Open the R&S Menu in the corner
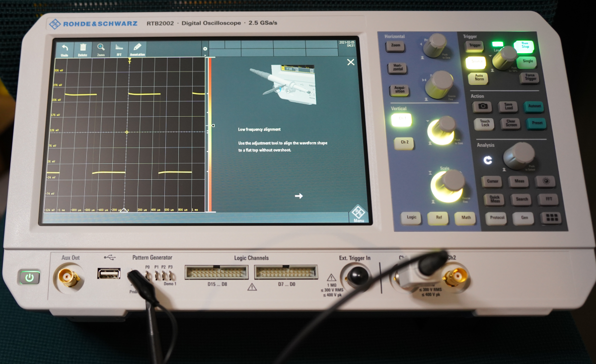 [359, 214]
